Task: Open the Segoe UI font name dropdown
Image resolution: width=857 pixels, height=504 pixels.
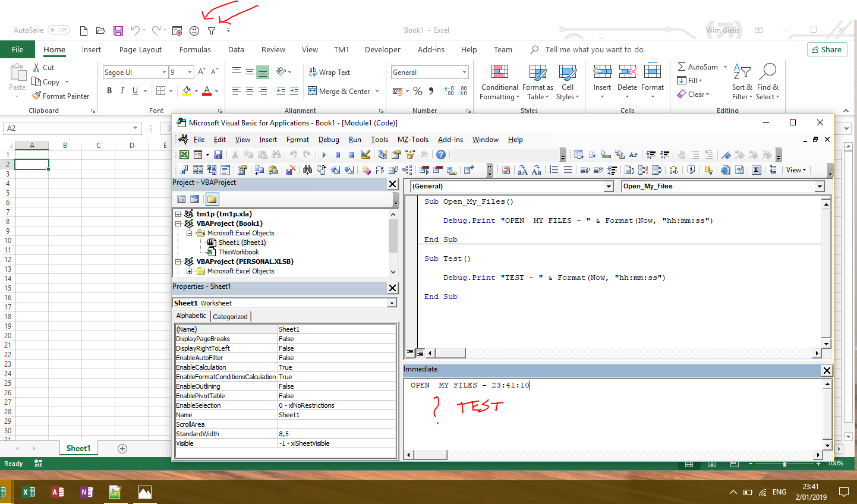Action: (164, 73)
